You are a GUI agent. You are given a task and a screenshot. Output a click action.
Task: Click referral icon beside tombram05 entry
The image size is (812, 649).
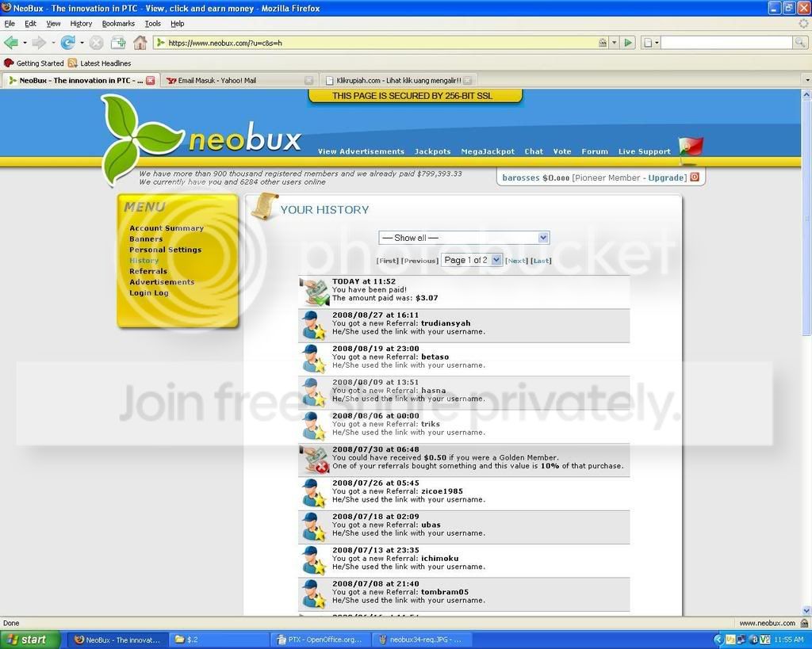pos(314,594)
